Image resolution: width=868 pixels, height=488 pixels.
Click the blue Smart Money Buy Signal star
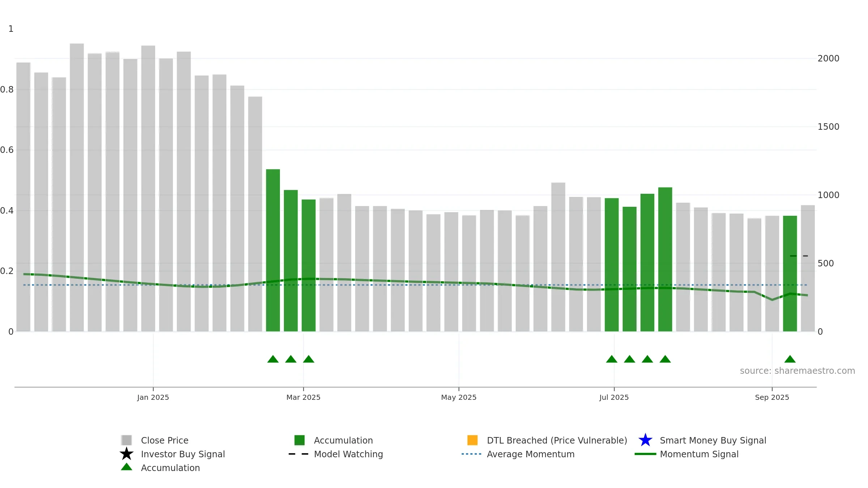645,440
